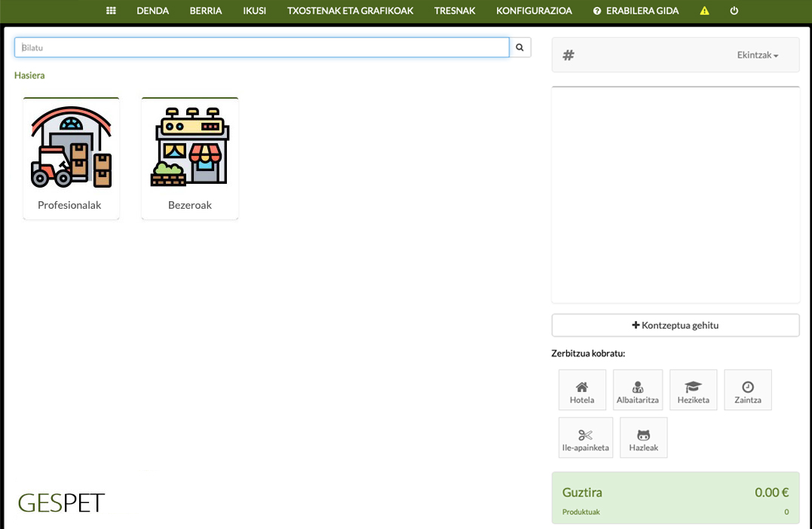Select the Albaitaritza veterinary service
This screenshot has width=812, height=529.
[x=638, y=390]
